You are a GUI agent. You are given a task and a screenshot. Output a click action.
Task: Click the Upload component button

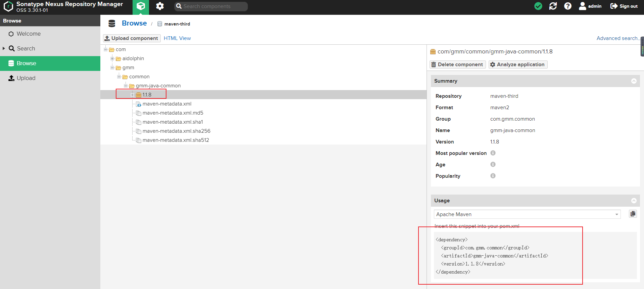click(132, 38)
